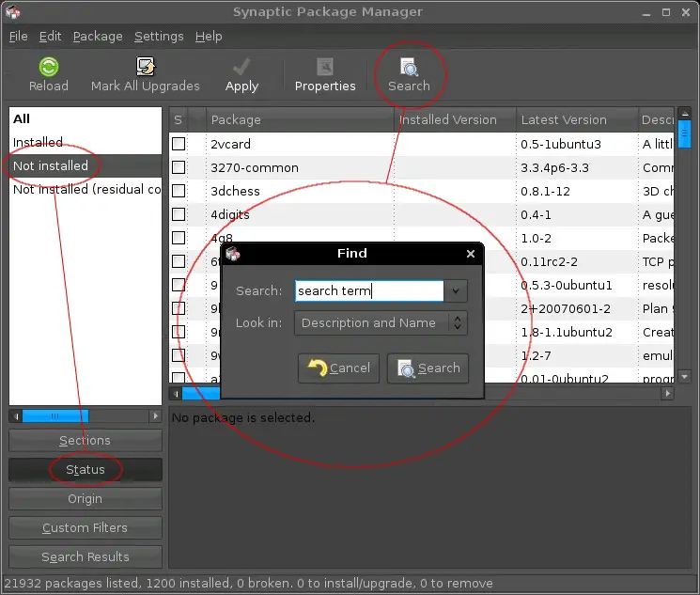Click the search term input field
Screen dimensions: 700x595
click(369, 290)
